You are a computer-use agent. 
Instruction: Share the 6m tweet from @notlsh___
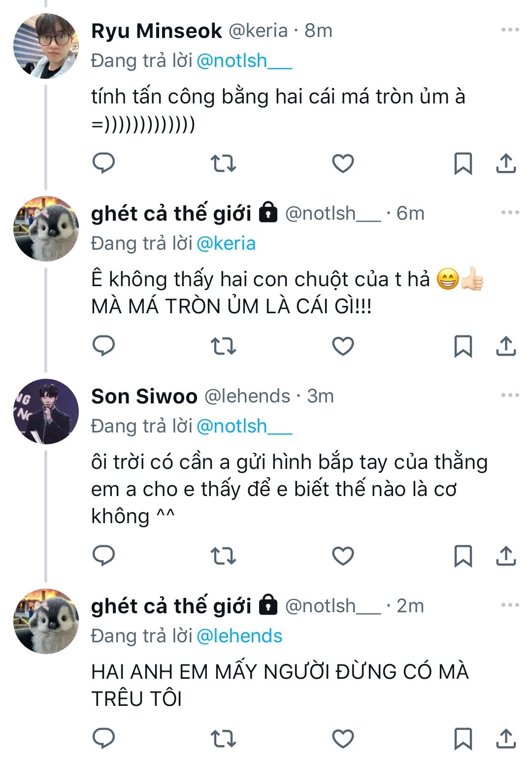506,346
